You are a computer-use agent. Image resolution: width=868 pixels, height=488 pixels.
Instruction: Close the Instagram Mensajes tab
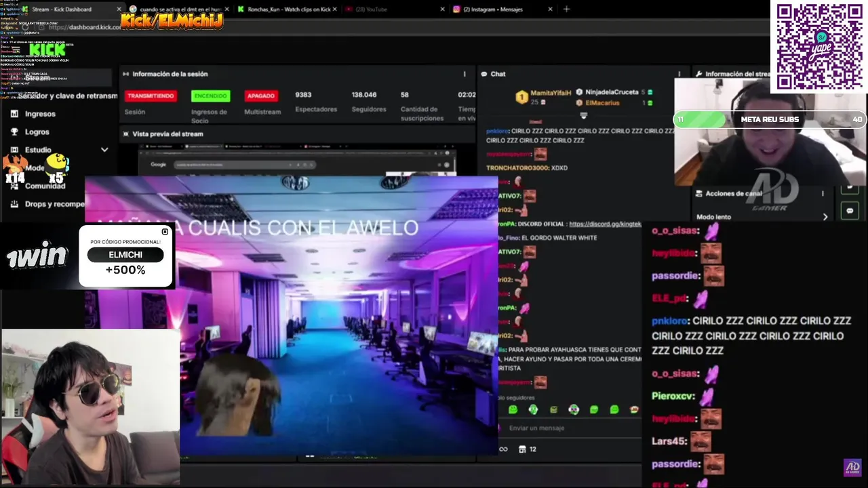(550, 9)
